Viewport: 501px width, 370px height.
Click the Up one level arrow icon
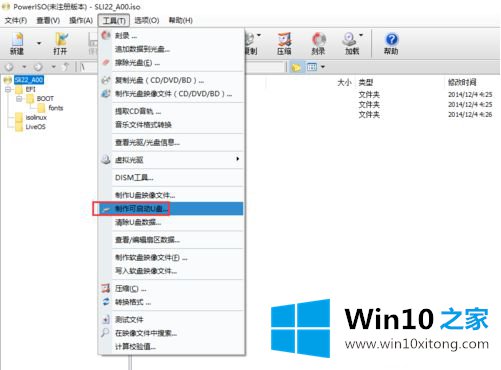66,67
